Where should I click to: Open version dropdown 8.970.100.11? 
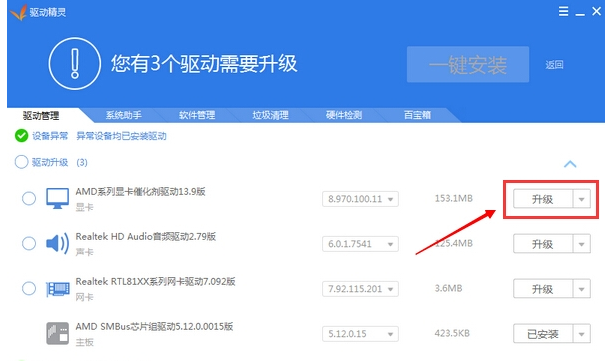pos(360,199)
